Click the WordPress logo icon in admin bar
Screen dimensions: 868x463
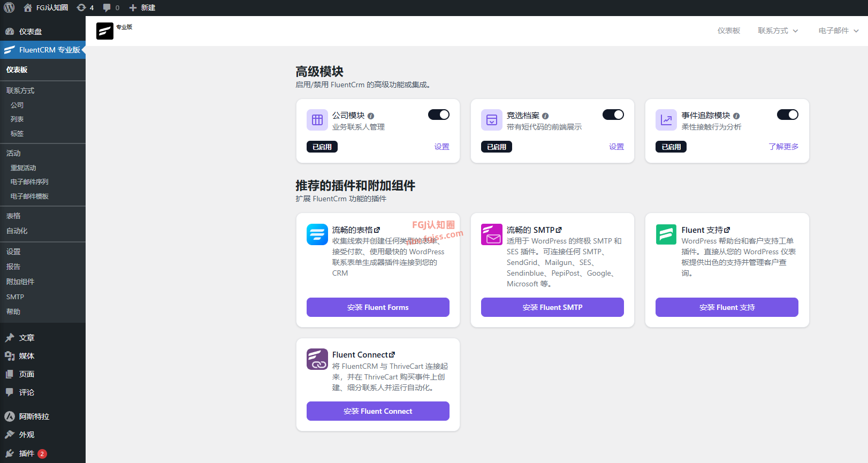pos(10,7)
